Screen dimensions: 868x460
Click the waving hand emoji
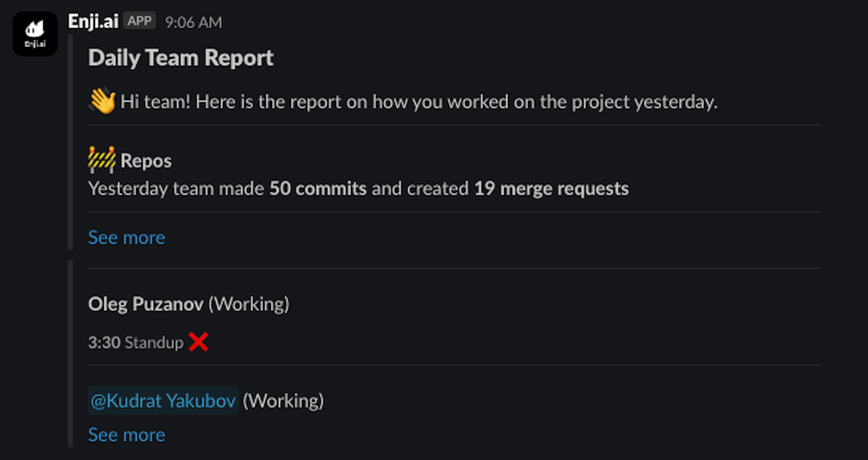tap(102, 101)
